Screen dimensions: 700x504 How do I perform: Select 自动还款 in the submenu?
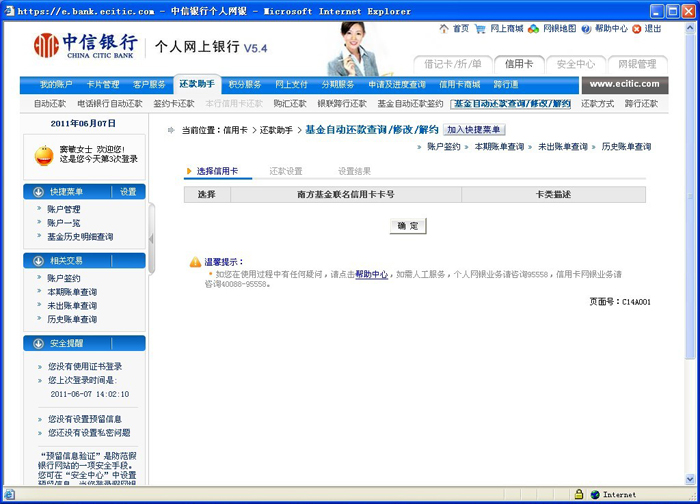tap(50, 103)
